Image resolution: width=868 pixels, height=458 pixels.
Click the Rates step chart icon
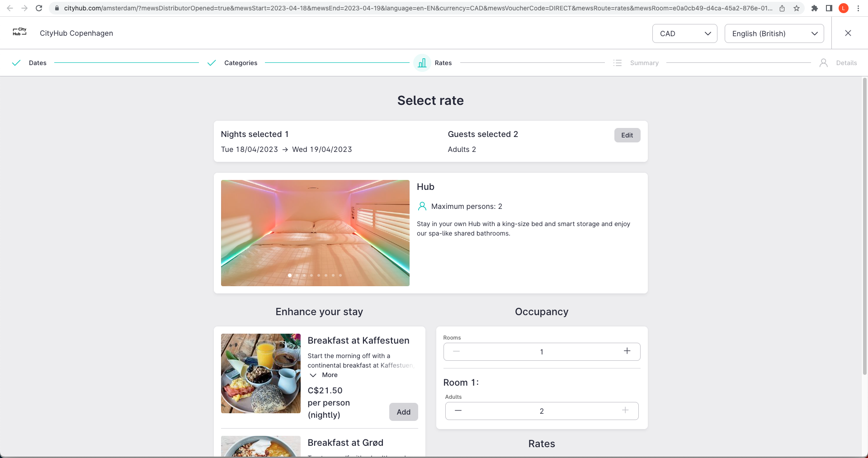[x=422, y=63]
